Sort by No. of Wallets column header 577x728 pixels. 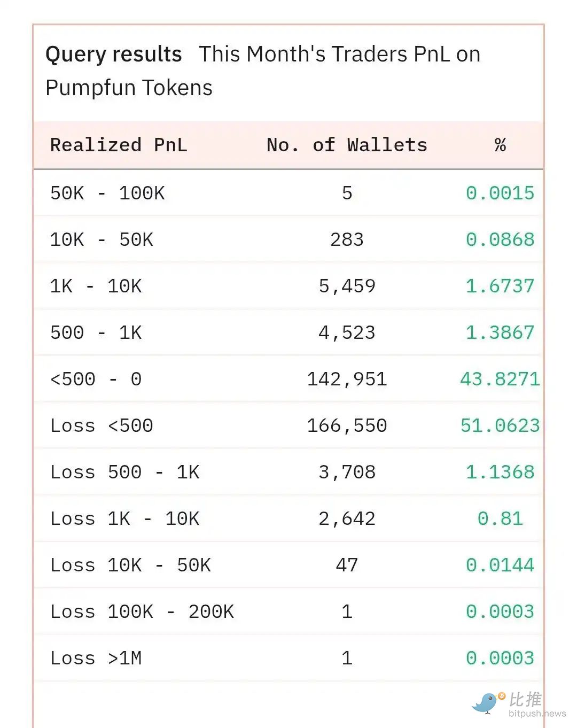pyautogui.click(x=347, y=145)
